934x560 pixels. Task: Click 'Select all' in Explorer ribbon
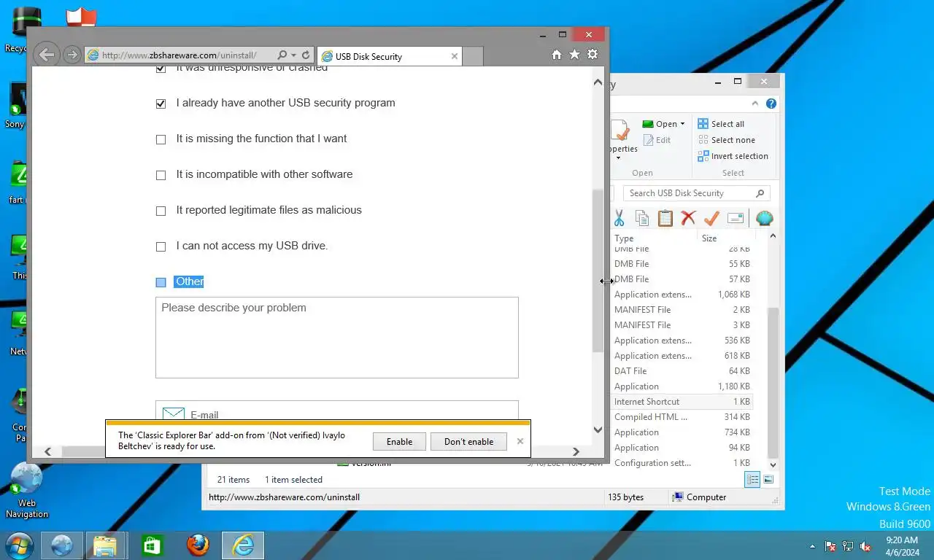(721, 124)
